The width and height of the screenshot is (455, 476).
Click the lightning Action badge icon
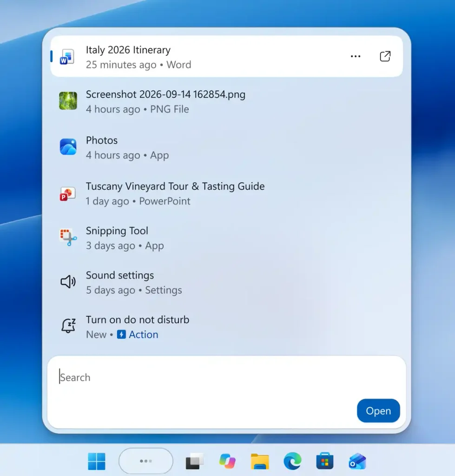tap(121, 334)
